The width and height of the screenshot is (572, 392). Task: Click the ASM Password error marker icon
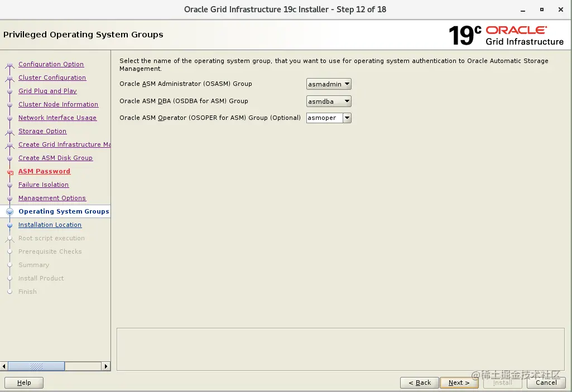pyautogui.click(x=10, y=172)
